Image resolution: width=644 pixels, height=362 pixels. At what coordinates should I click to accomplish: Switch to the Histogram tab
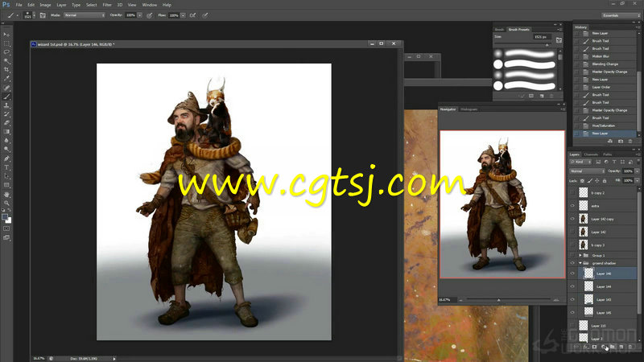(469, 109)
